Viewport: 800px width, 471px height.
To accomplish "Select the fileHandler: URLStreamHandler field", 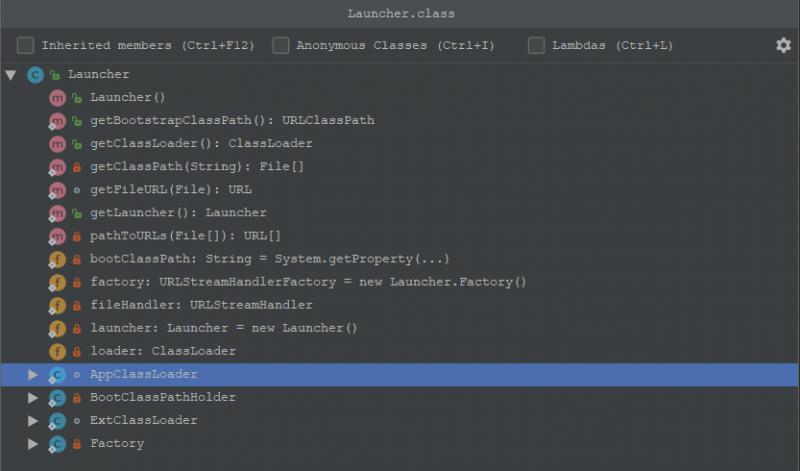I will pos(201,305).
